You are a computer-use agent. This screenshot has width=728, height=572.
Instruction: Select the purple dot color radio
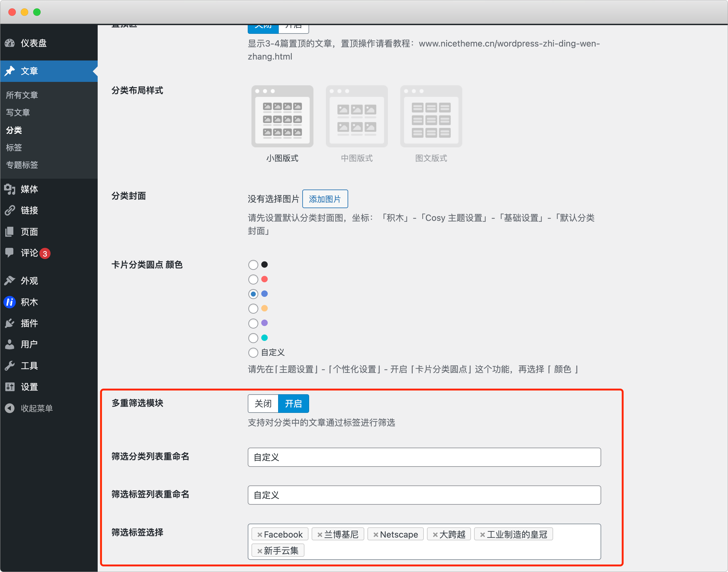253,323
